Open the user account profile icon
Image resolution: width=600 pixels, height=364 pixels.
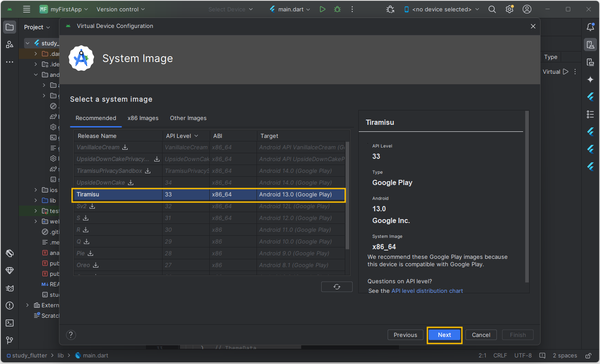527,9
